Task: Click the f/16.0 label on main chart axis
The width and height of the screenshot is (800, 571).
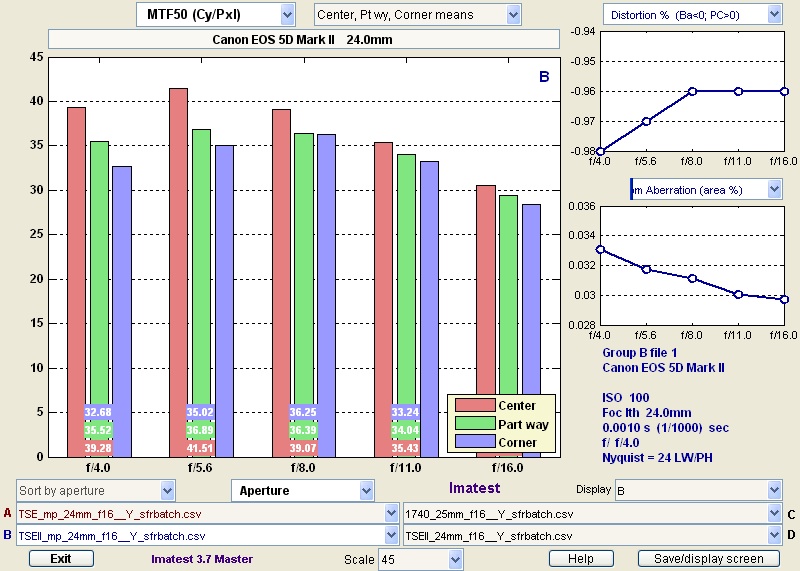Action: point(508,467)
